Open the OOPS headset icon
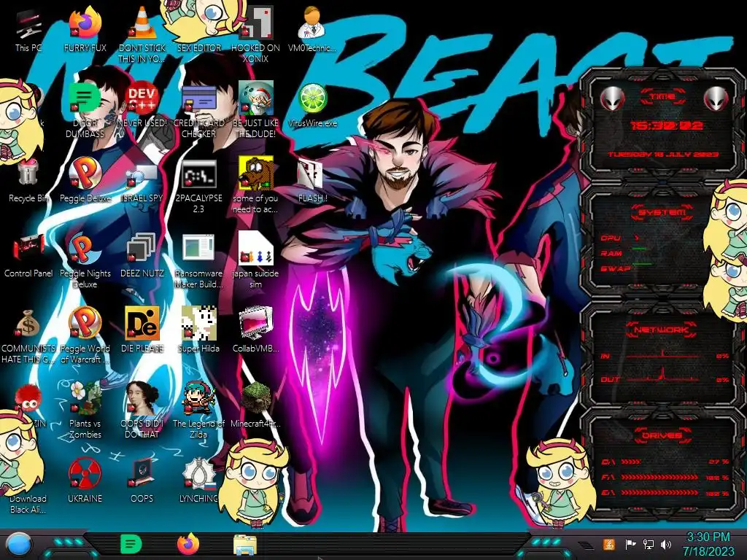Image resolution: width=747 pixels, height=560 pixels. click(142, 480)
